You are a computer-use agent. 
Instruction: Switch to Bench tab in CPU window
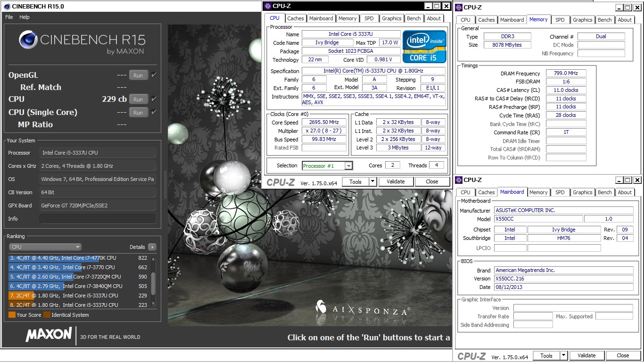[414, 18]
